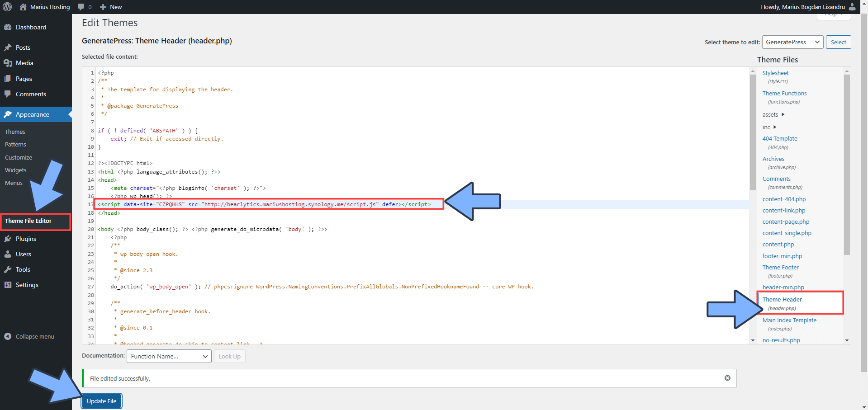Open the Theme Header file

point(782,299)
